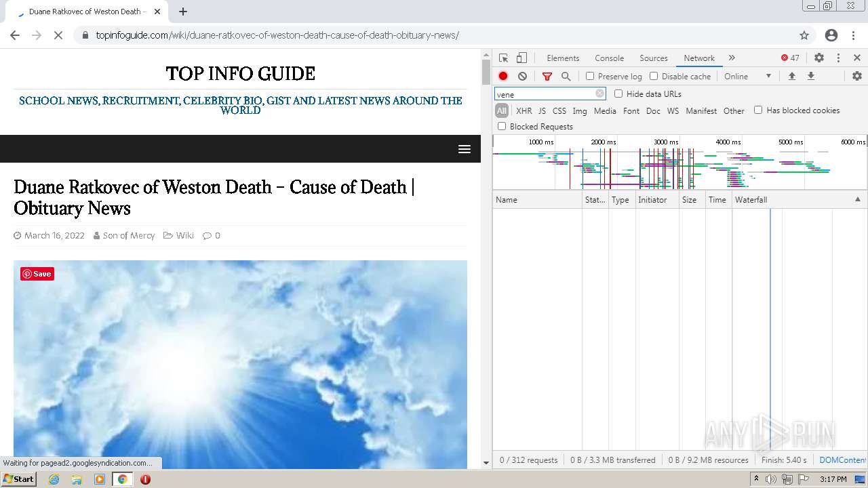The image size is (868, 488).
Task: Open the DevTools settings gear
Action: [819, 58]
